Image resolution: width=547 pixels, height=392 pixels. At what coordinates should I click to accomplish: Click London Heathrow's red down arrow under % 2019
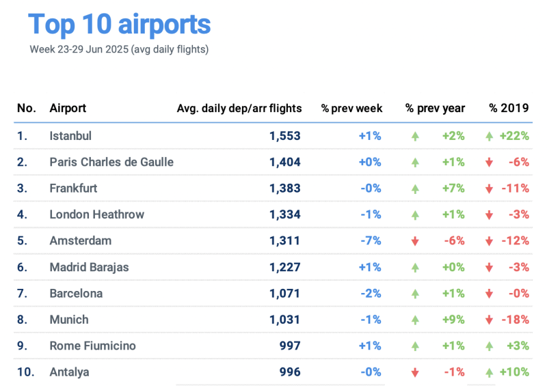click(489, 214)
